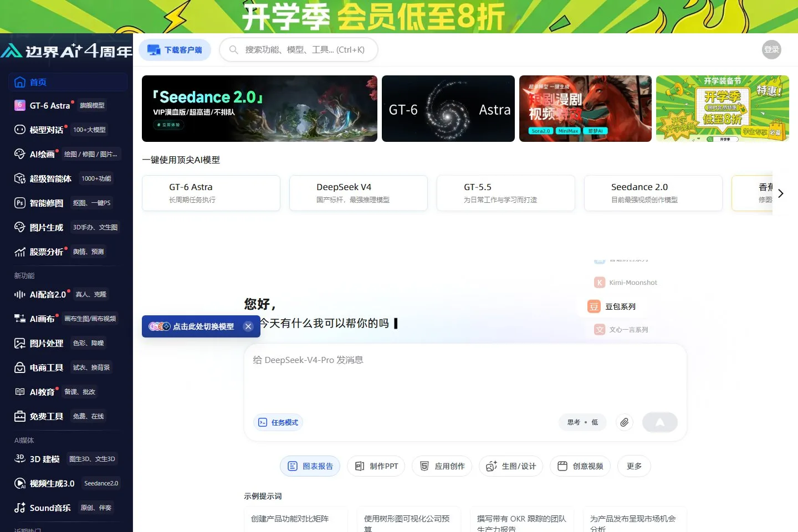Expand the 更多 options chip

coord(634,466)
